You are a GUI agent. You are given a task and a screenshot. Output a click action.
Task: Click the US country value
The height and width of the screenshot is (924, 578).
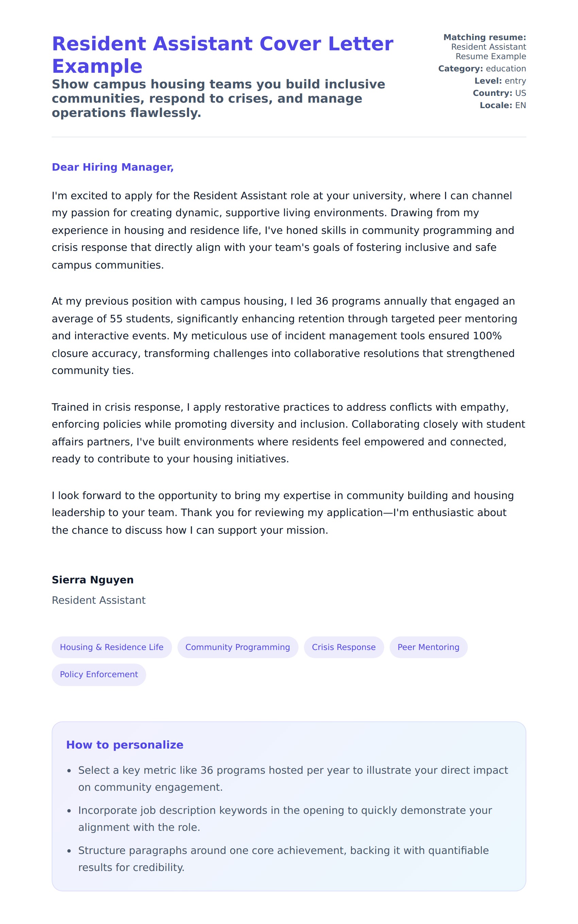(x=520, y=93)
